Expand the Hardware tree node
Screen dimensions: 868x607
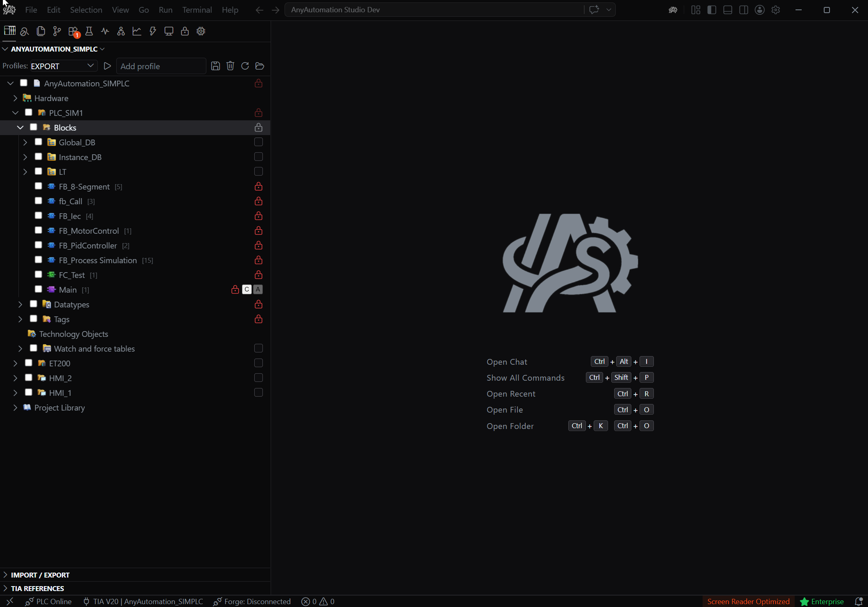point(15,98)
